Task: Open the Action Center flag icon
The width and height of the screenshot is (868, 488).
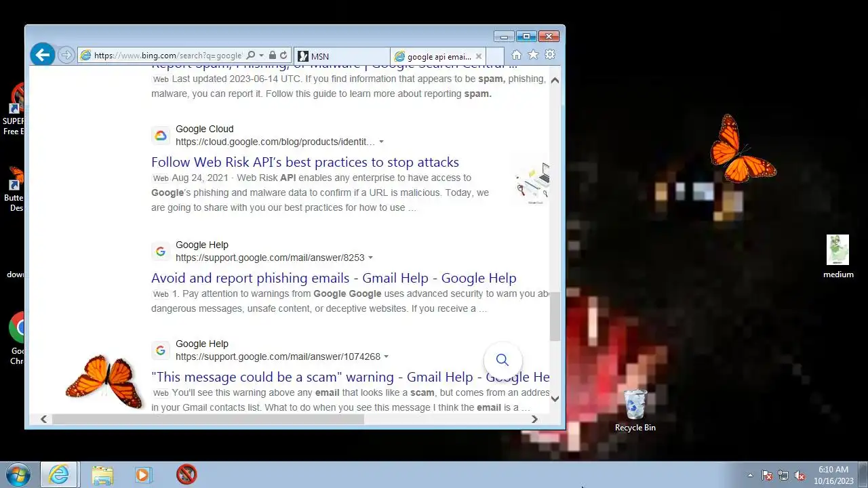Action: pyautogui.click(x=767, y=475)
